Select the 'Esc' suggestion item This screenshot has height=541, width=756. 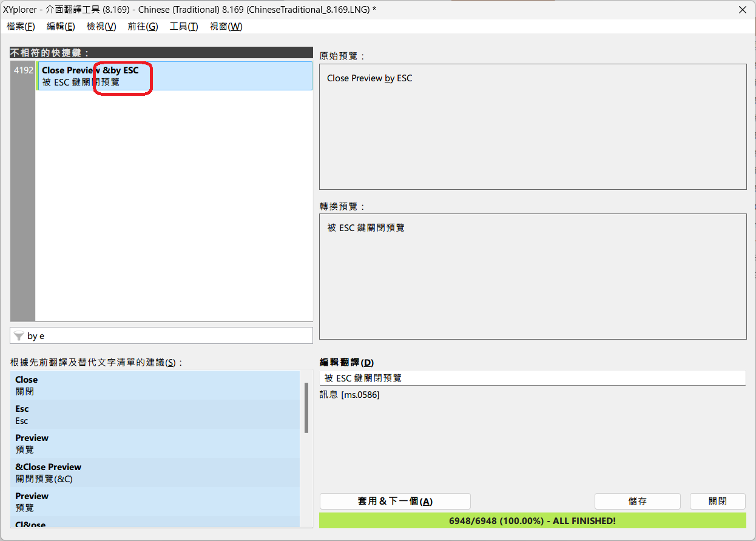155,415
